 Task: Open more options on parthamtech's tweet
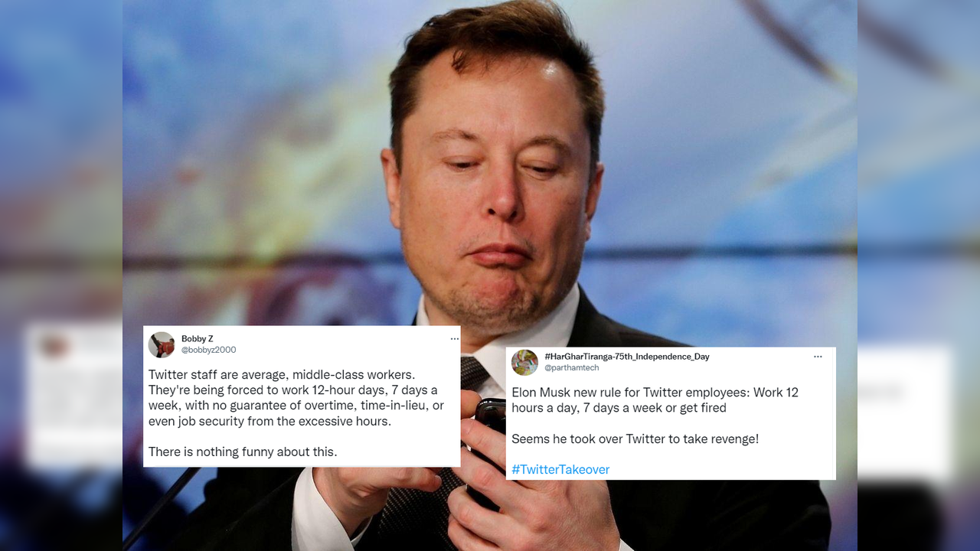coord(818,357)
